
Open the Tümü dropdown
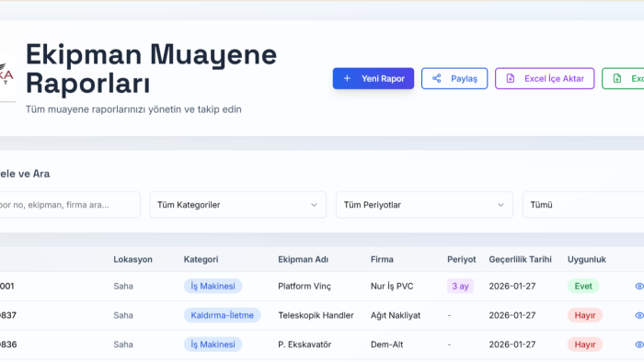pos(583,205)
